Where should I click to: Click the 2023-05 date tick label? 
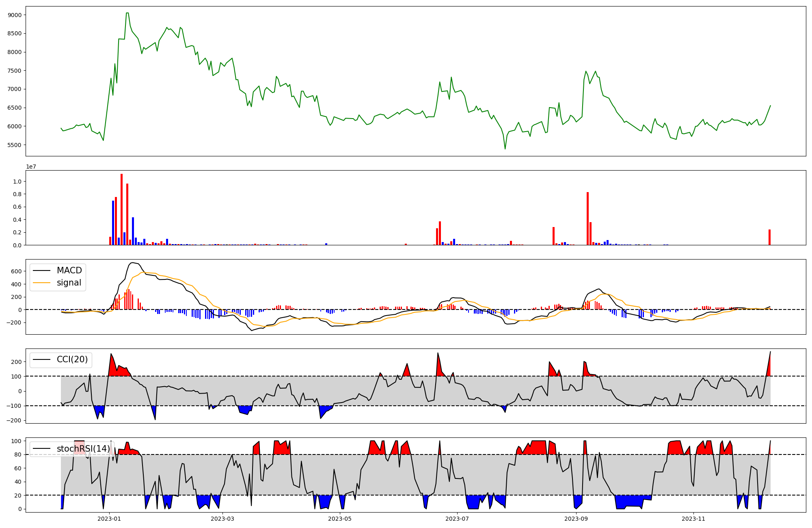coord(340,519)
